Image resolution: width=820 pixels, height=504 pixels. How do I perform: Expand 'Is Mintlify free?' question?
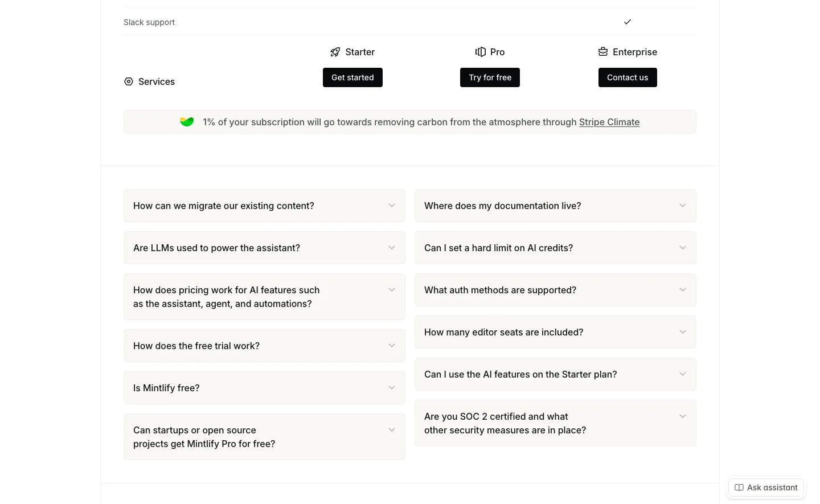point(264,388)
